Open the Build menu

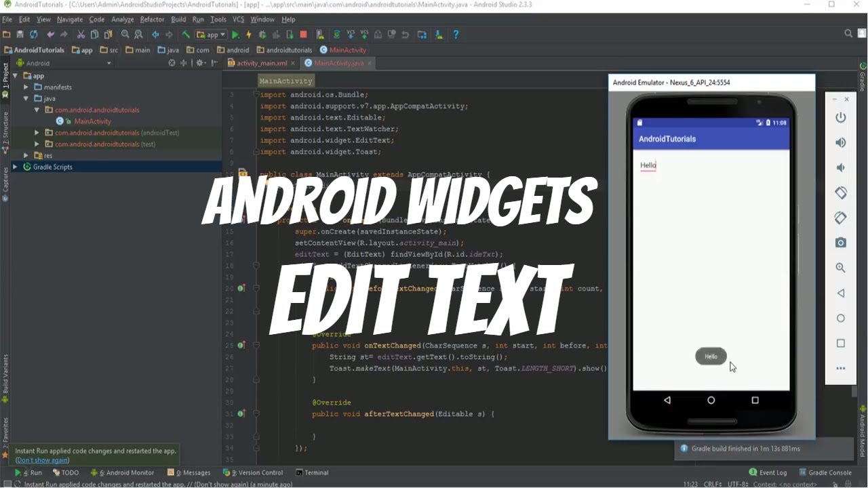tap(178, 20)
